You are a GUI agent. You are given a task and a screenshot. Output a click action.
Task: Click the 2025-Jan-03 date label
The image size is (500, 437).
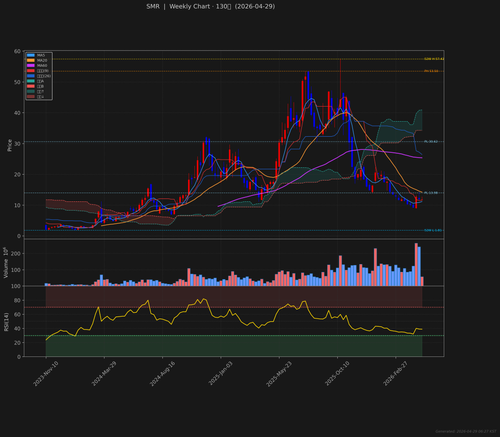click(221, 374)
